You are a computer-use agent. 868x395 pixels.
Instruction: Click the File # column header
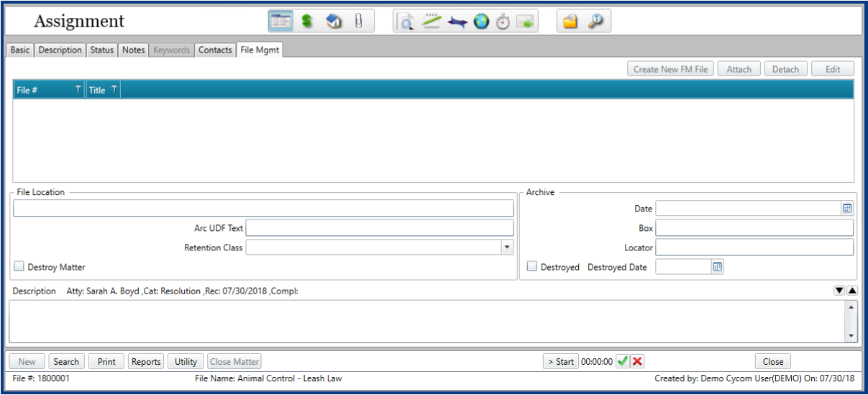pyautogui.click(x=49, y=90)
